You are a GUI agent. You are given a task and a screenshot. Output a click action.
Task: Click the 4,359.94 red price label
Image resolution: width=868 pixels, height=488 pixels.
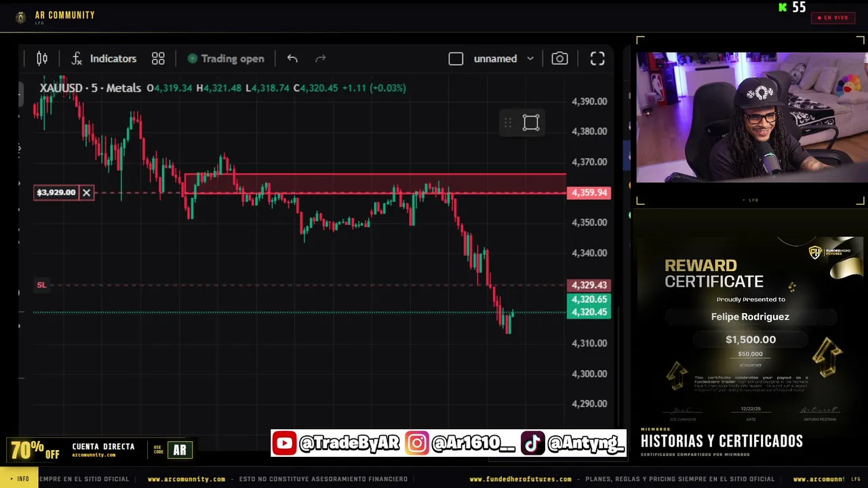(589, 193)
